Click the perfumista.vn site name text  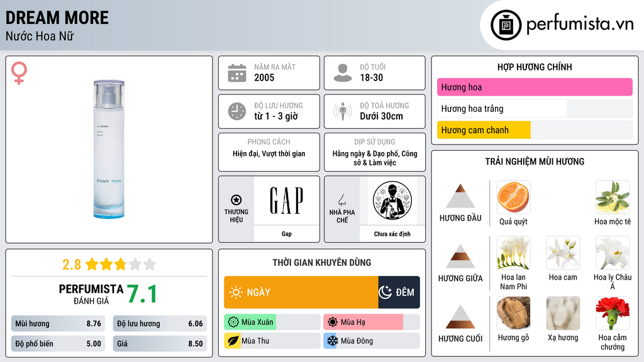click(x=580, y=24)
